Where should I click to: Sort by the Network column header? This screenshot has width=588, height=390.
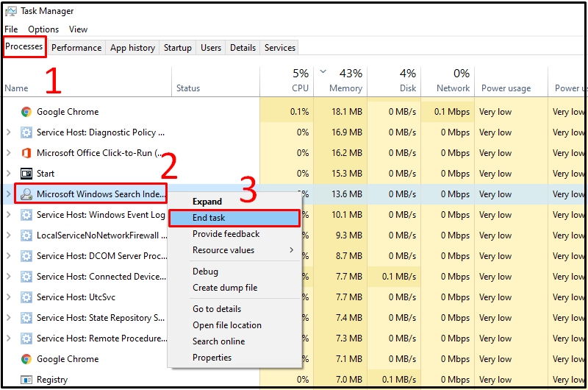448,82
